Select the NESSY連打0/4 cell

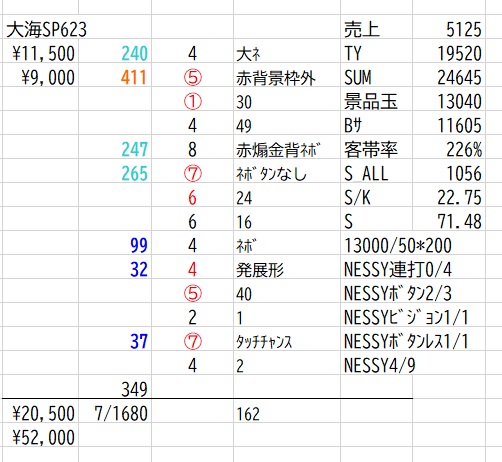coord(398,270)
